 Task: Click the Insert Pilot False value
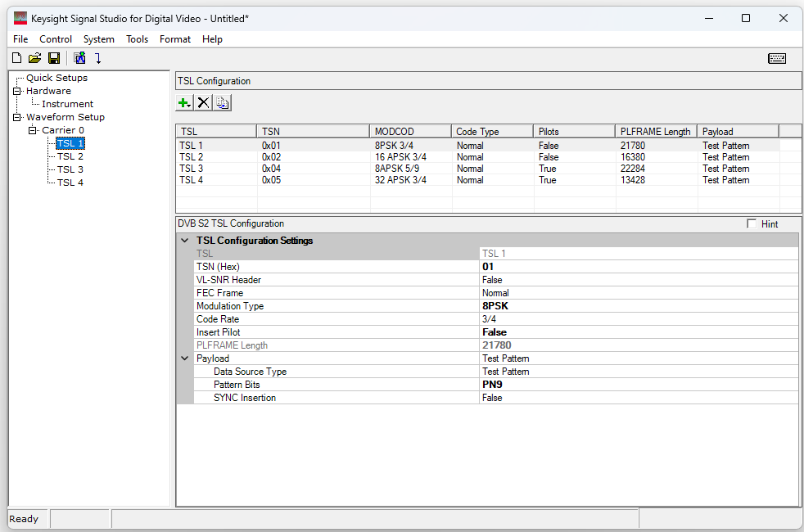pyautogui.click(x=639, y=332)
